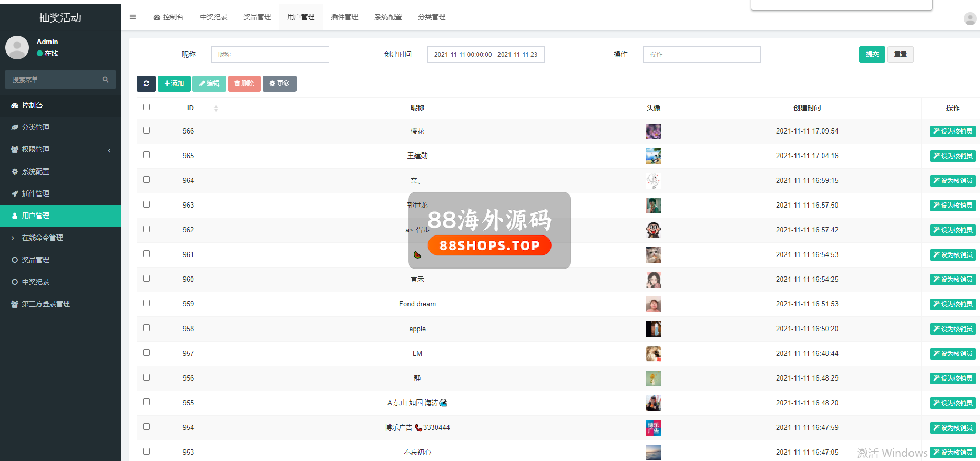This screenshot has height=461, width=980.
Task: Open the 创建时间 date range picker
Action: tap(485, 54)
